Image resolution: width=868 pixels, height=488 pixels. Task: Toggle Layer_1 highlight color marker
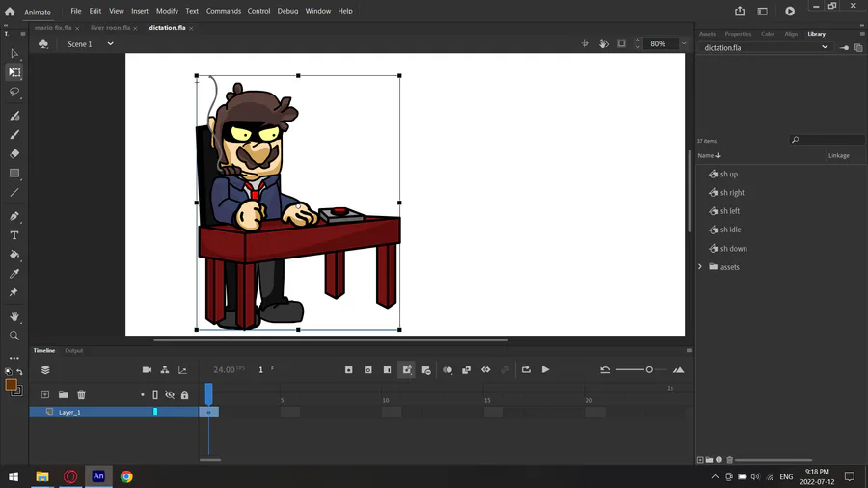pos(155,412)
